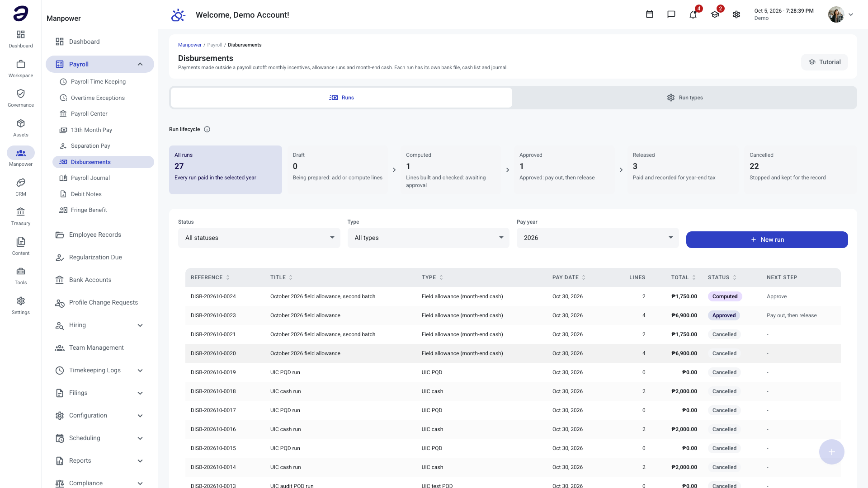Sort table by Reference column
The image size is (868, 488).
click(210, 277)
